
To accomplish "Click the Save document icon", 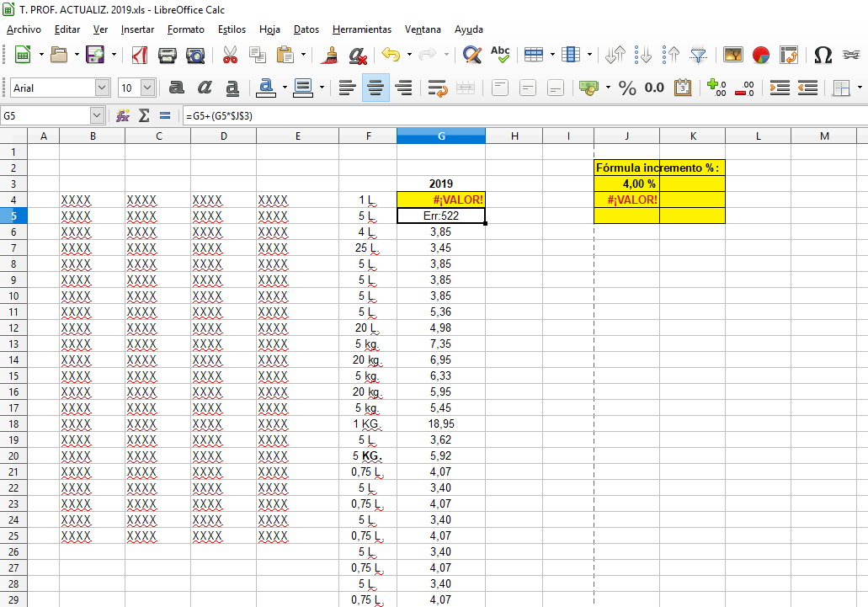I will tap(95, 55).
